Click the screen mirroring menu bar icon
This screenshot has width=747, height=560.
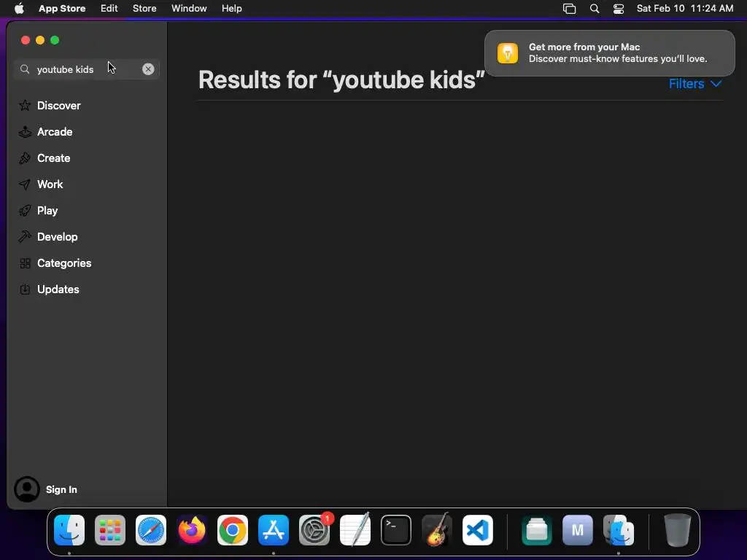(x=569, y=8)
